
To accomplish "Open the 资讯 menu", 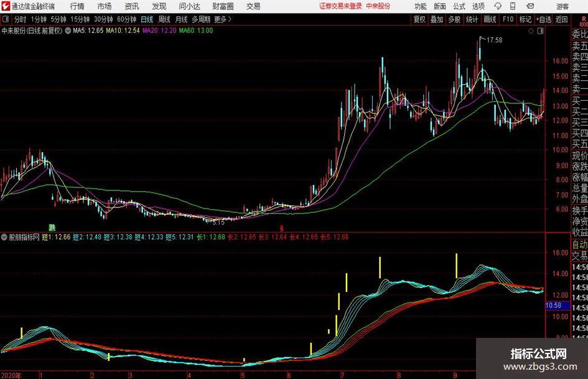I will click(132, 6).
